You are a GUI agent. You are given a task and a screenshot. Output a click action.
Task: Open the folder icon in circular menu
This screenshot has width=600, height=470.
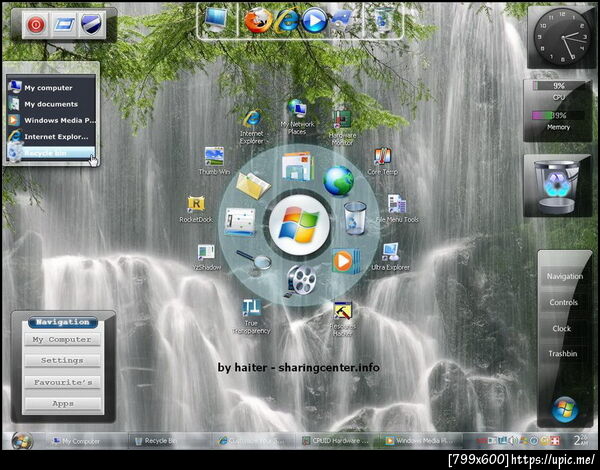(x=253, y=185)
